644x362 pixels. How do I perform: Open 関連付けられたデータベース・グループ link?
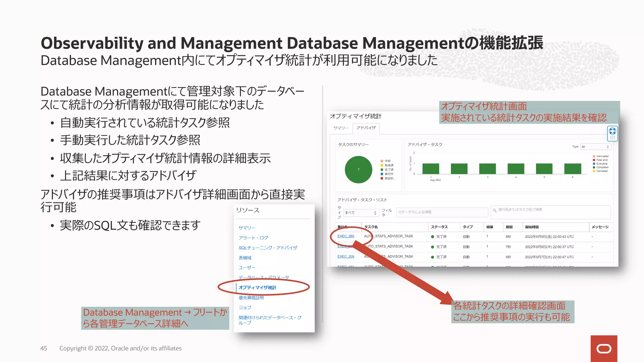click(270, 320)
